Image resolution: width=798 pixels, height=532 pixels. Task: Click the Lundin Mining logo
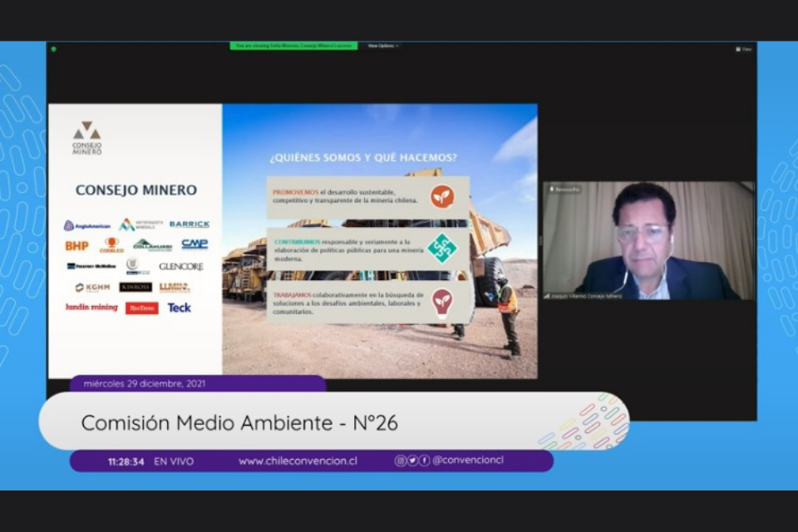coord(91,307)
